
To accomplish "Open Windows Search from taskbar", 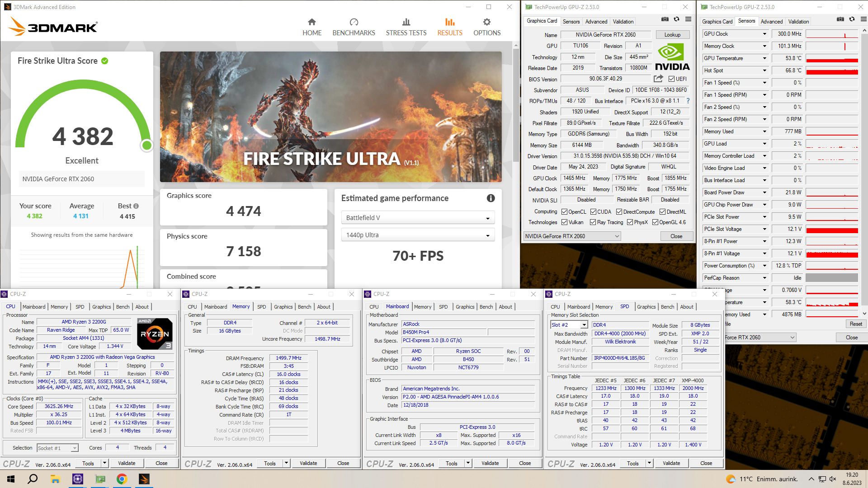I will (x=33, y=479).
